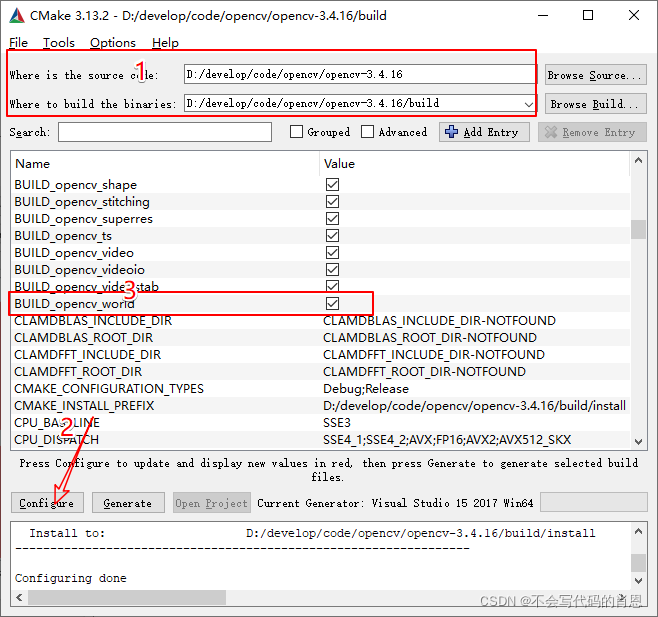
Task: Click the output log left scroll arrow
Action: [19, 597]
